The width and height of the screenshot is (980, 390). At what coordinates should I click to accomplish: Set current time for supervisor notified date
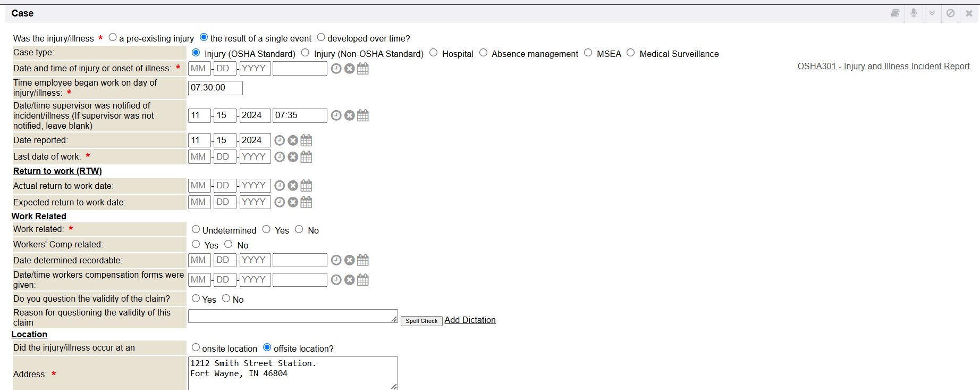point(336,115)
